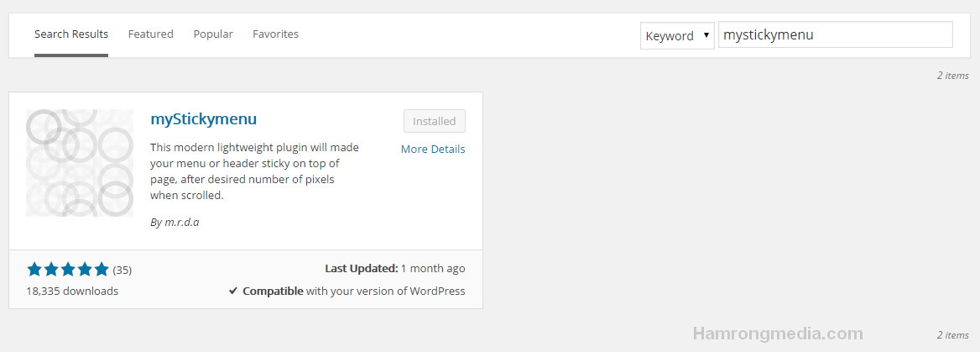Click the grayed Installed button
The height and width of the screenshot is (352, 980).
(435, 121)
